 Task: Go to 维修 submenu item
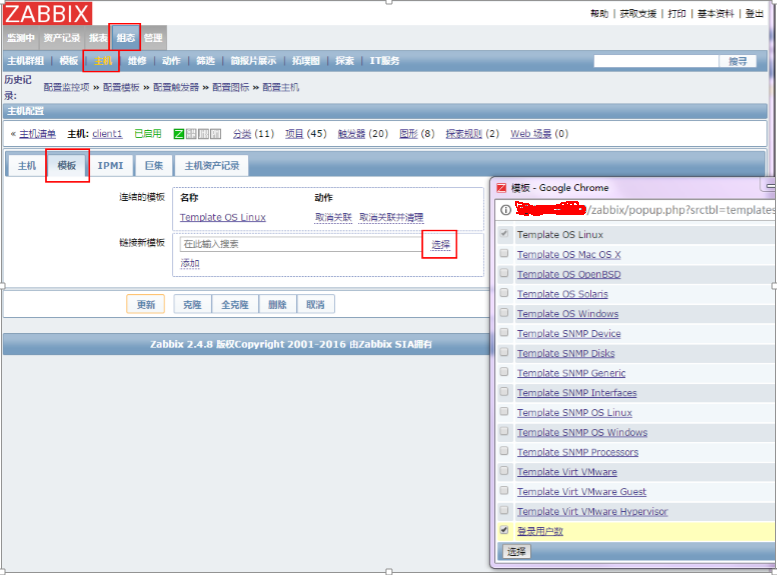[137, 61]
